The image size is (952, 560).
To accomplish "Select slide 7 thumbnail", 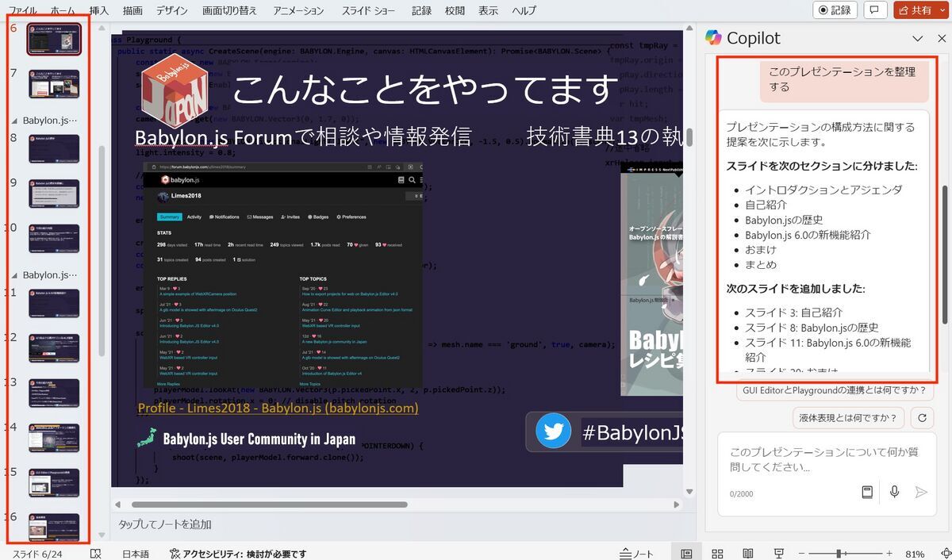I will pos(54,83).
